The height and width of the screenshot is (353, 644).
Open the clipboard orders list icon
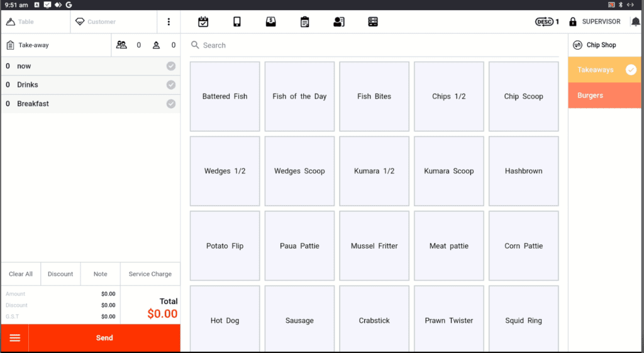(x=305, y=22)
